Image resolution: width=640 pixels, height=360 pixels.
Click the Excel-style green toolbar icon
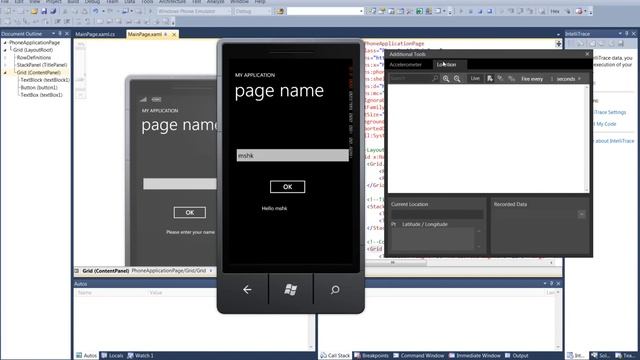click(x=419, y=11)
